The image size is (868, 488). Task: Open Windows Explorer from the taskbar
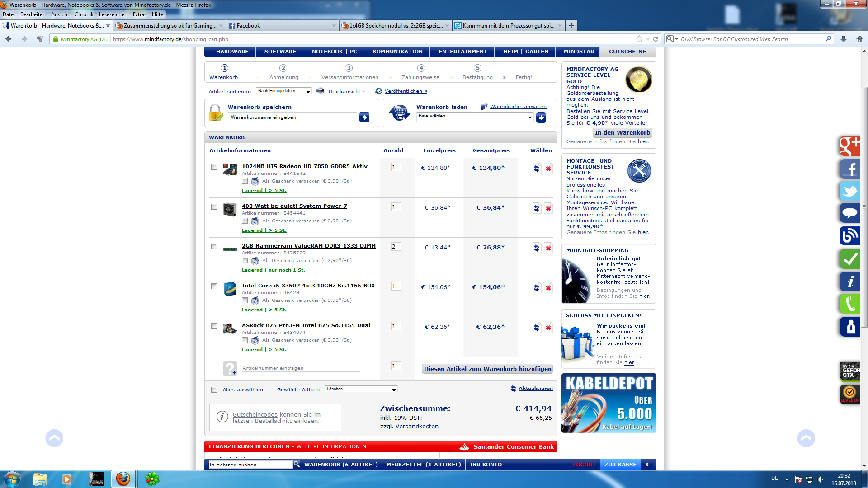40,479
